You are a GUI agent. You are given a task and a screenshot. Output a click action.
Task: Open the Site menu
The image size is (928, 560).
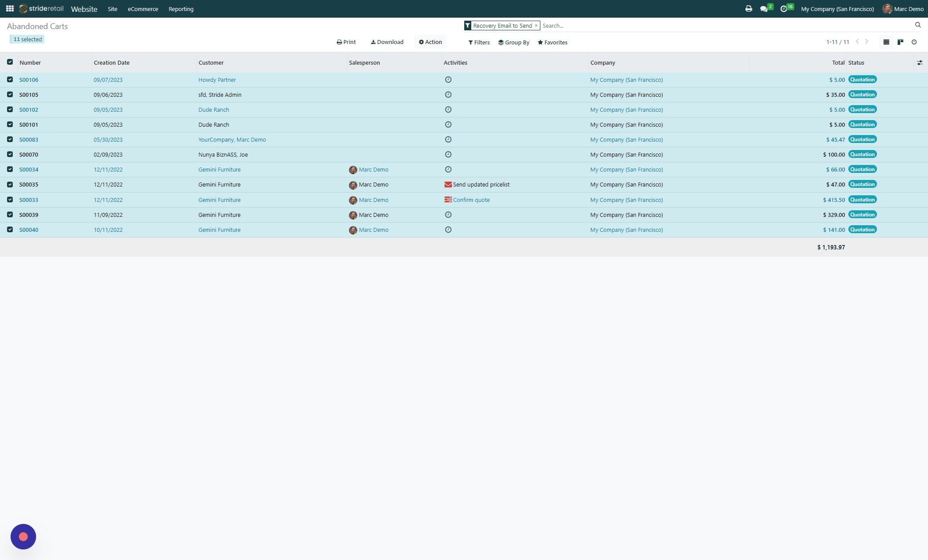113,9
